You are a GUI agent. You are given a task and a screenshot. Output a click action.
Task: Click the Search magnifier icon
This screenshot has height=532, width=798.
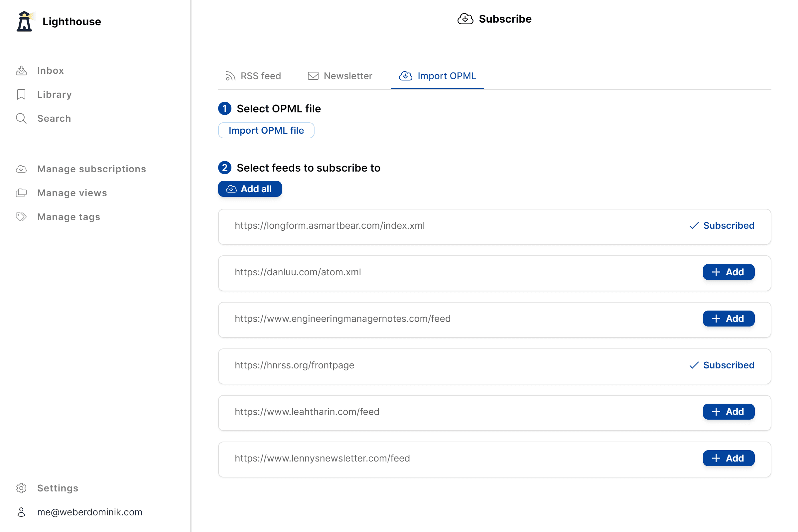(x=21, y=118)
